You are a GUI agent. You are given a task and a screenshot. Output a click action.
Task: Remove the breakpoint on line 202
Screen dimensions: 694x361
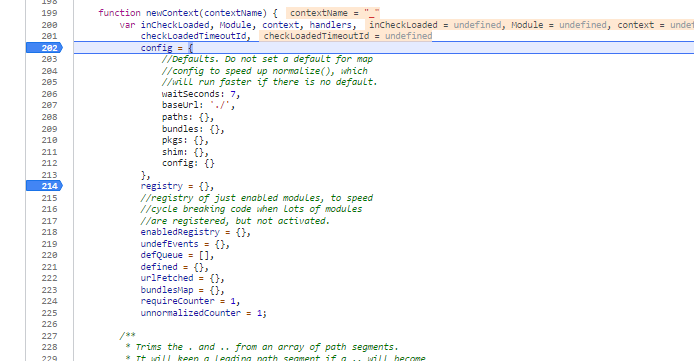[44, 48]
